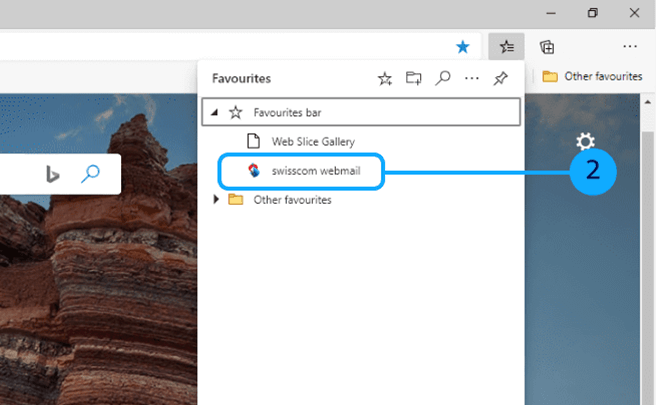Open page settings gear on new tab

point(586,142)
